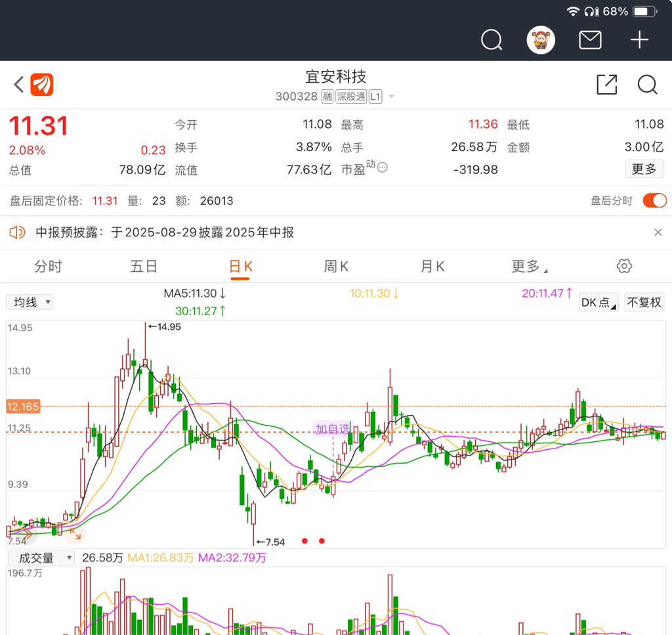Tap the first red dot marker on the chart

304,541
